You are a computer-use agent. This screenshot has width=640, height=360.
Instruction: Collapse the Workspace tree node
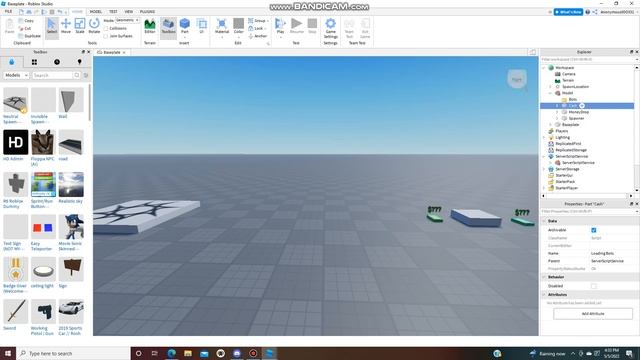point(544,68)
